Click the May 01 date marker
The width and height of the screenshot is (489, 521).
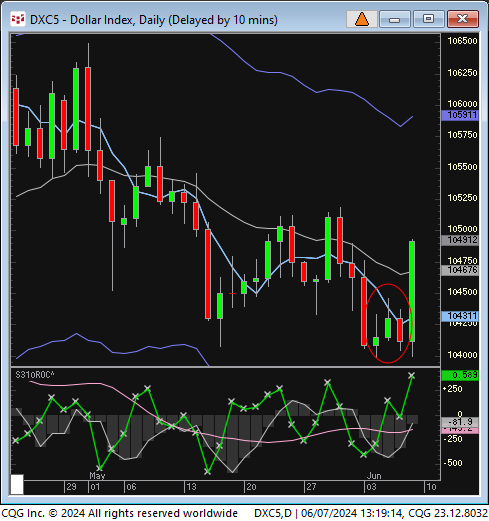click(95, 487)
